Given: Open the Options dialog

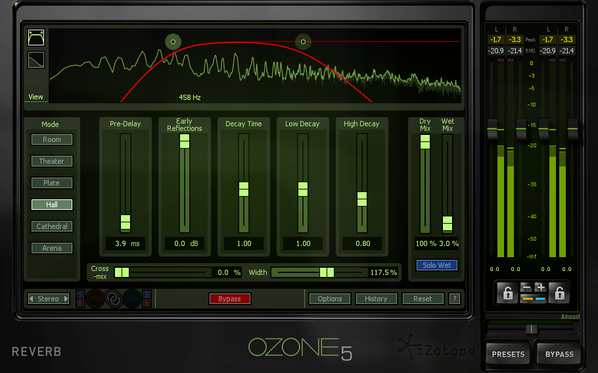Looking at the screenshot, I should click(330, 299).
